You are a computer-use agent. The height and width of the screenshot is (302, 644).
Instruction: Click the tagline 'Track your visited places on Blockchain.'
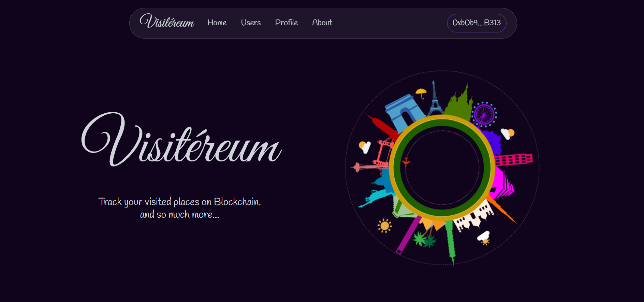(179, 202)
